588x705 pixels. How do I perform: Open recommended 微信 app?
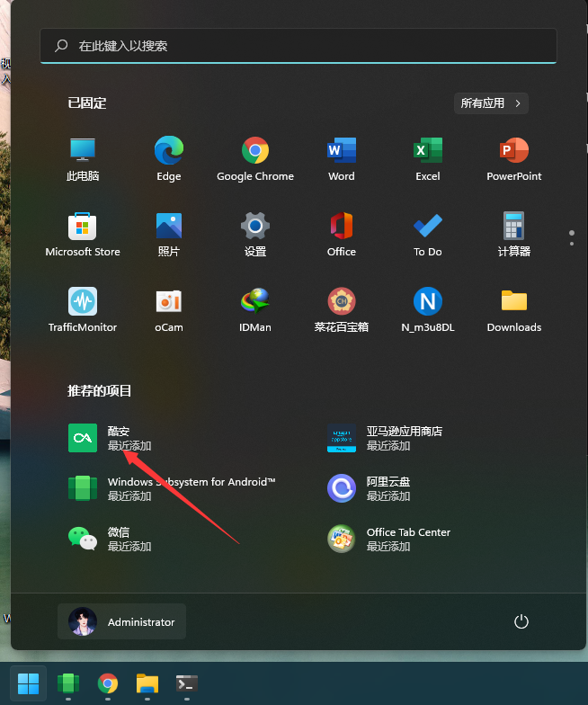point(110,539)
